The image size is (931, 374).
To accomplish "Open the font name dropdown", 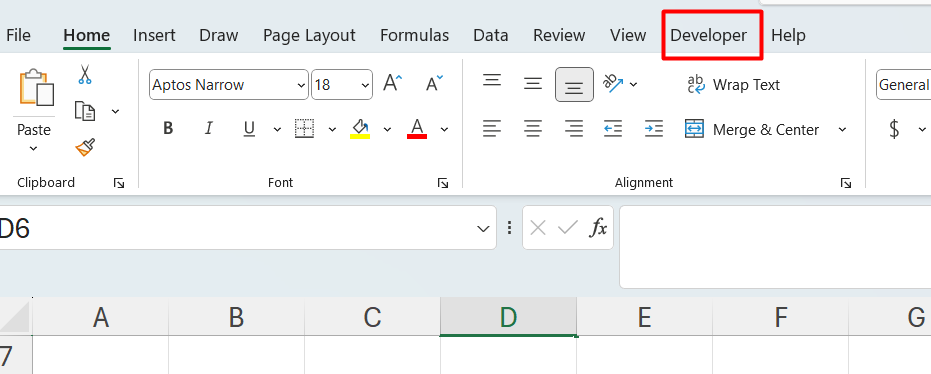I will click(301, 85).
